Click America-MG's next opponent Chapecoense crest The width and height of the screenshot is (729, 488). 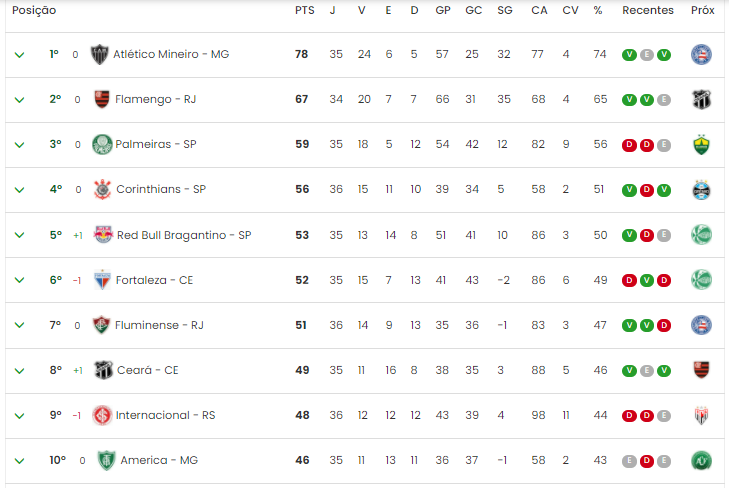click(701, 460)
